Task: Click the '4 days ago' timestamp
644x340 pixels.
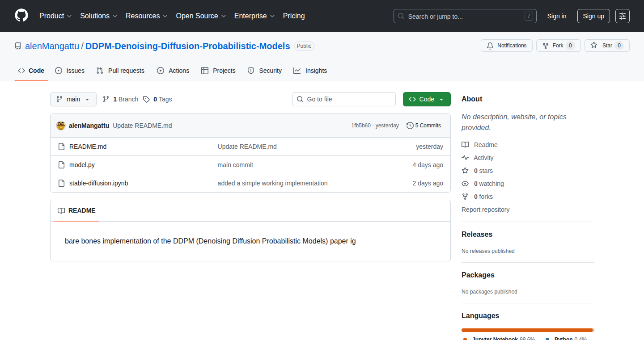Action: (x=428, y=165)
